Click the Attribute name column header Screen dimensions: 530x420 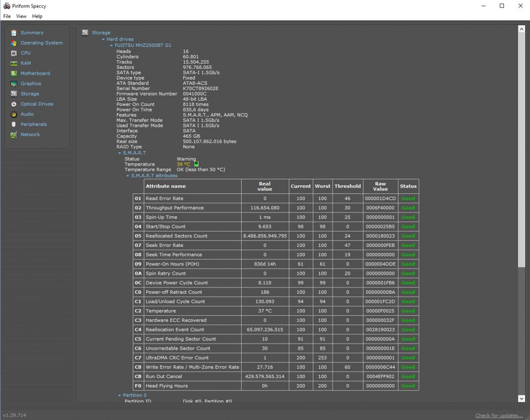193,186
